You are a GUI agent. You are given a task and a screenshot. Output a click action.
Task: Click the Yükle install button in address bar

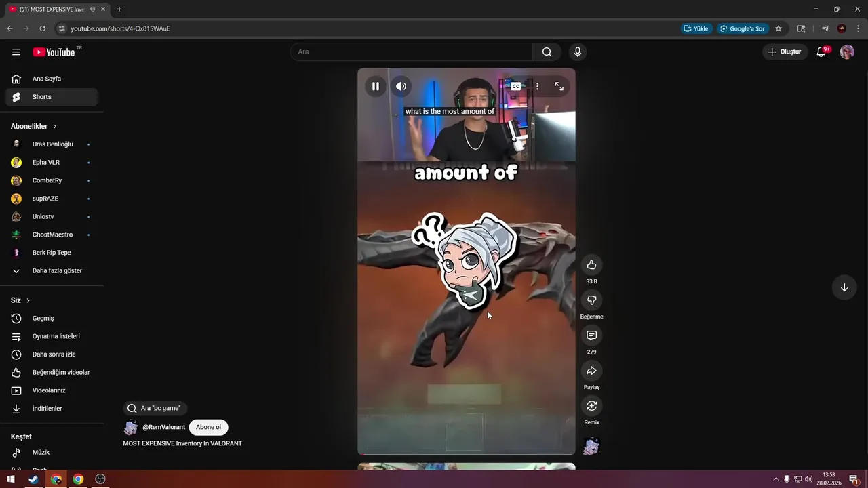pos(696,28)
